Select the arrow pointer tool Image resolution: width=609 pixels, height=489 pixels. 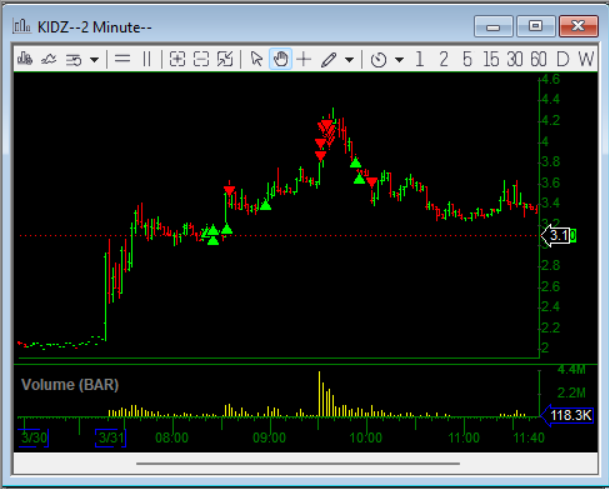[256, 59]
